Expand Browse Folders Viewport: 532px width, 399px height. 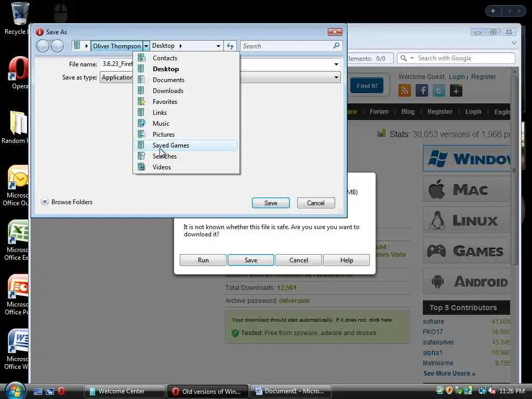click(x=67, y=202)
